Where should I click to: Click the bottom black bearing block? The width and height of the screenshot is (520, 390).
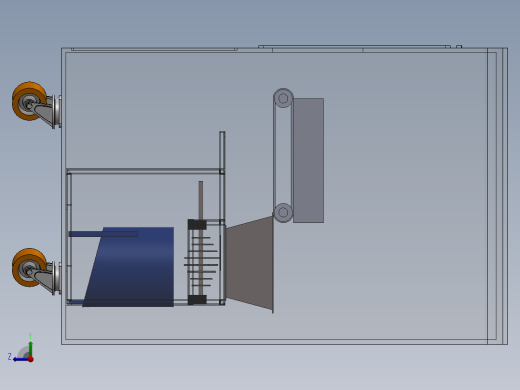coord(197,300)
